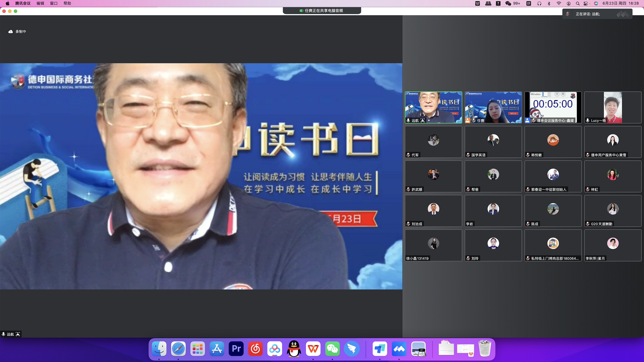Click the orange host badge on 任爽's tile
Viewport: 644px width, 362px height.
[x=468, y=120]
